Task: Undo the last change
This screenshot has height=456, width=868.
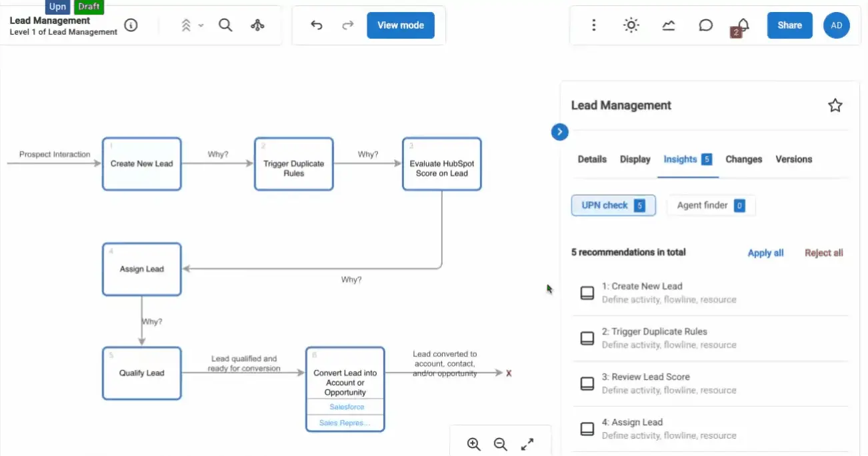Action: 317,25
